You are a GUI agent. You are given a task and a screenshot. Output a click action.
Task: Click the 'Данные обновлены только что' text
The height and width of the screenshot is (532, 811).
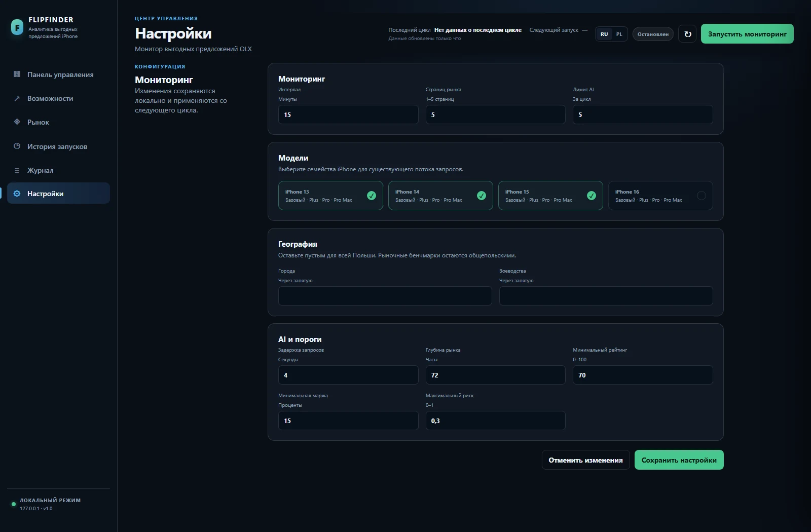tap(425, 39)
